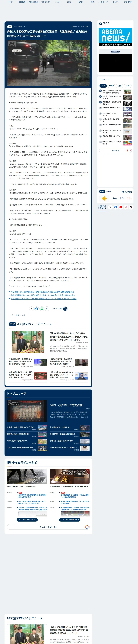
Task: Share article on X below the text
Action: point(31,309)
